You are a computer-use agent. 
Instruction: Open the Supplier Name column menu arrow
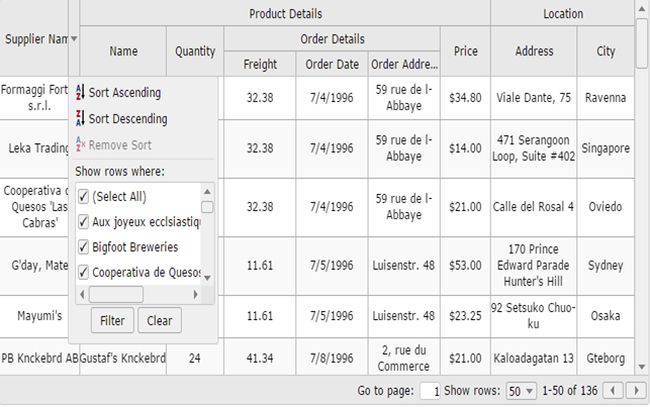point(74,39)
